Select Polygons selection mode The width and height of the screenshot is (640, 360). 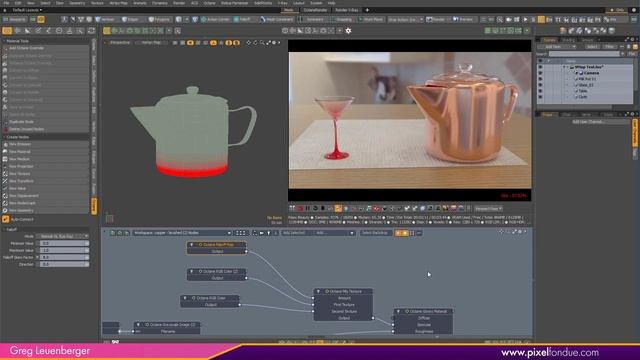pos(159,19)
